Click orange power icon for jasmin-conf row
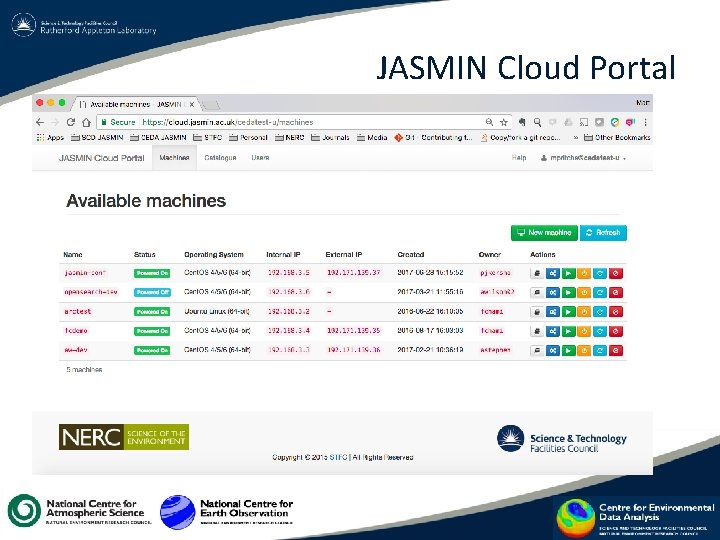Screen dimensions: 720x540 [x=584, y=273]
